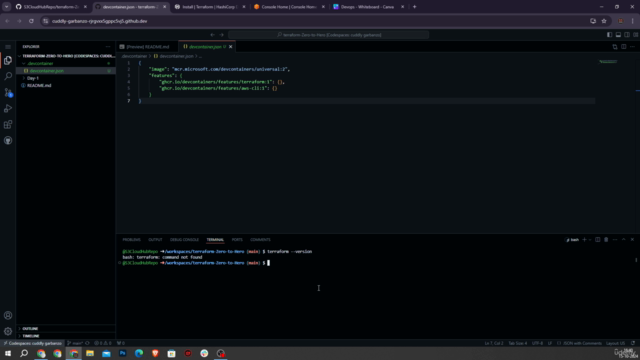Change Tab Size 4 indentation setting
The height and width of the screenshot is (360, 640).
[518, 343]
